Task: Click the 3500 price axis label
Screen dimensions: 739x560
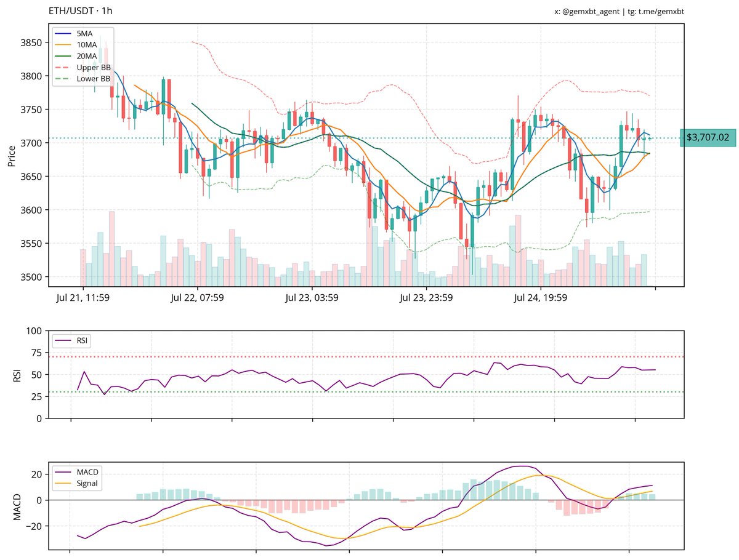Action: coord(31,278)
